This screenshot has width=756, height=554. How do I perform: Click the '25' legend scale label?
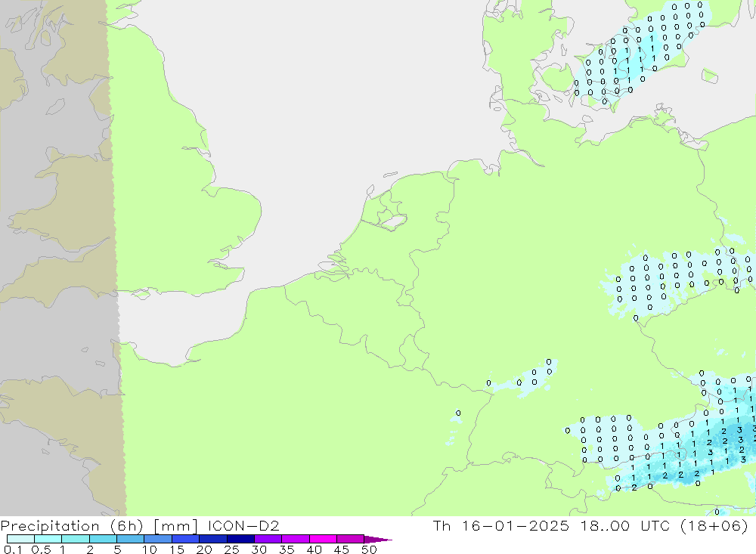click(231, 549)
